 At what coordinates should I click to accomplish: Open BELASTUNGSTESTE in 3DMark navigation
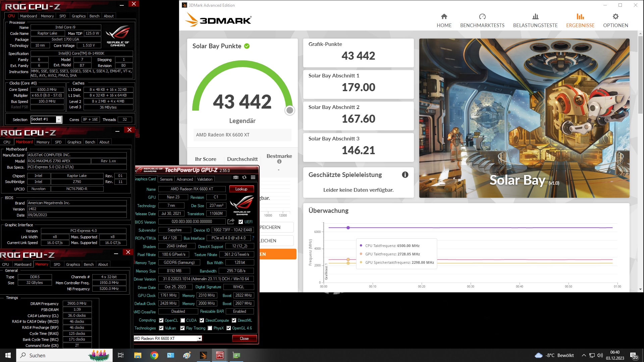pyautogui.click(x=535, y=20)
